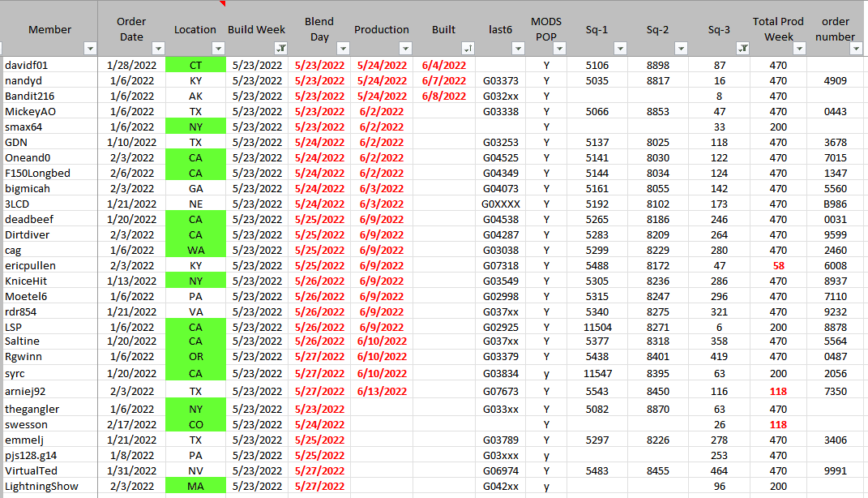Open the MODS POP filter dropdown
The height and width of the screenshot is (498, 868).
558,49
